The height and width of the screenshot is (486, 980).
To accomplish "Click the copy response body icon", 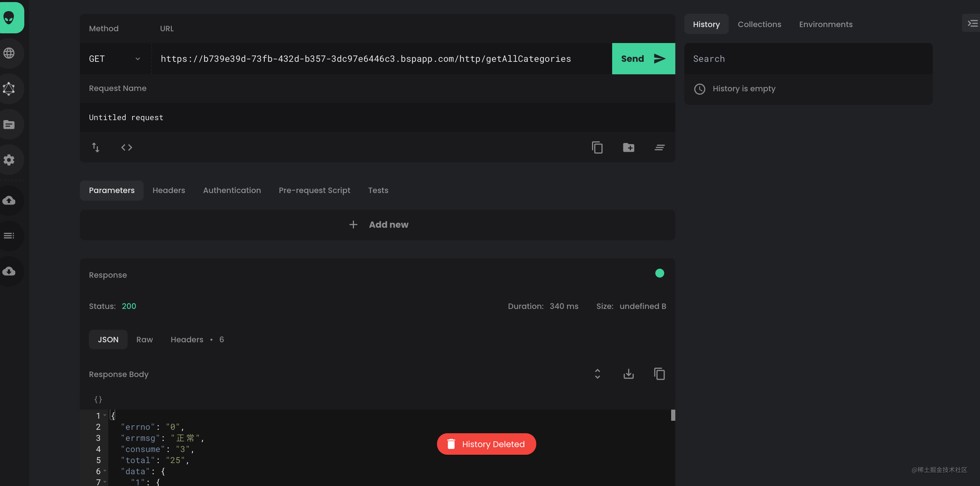I will 659,374.
